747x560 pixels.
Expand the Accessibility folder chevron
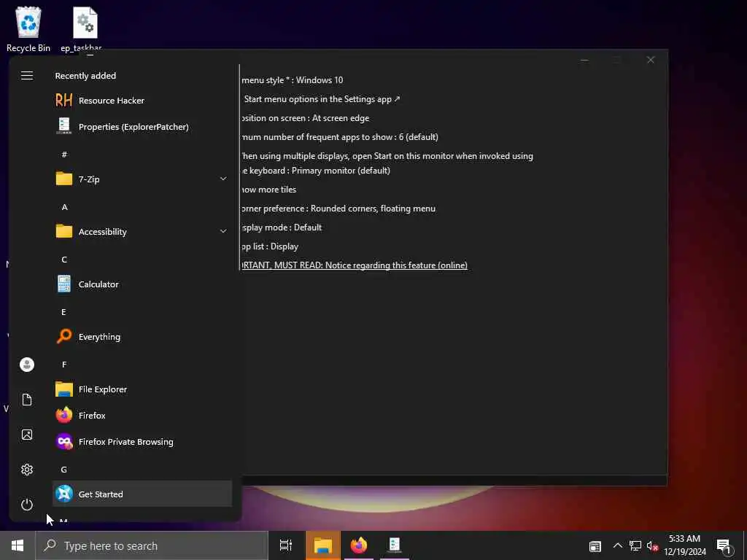click(223, 231)
